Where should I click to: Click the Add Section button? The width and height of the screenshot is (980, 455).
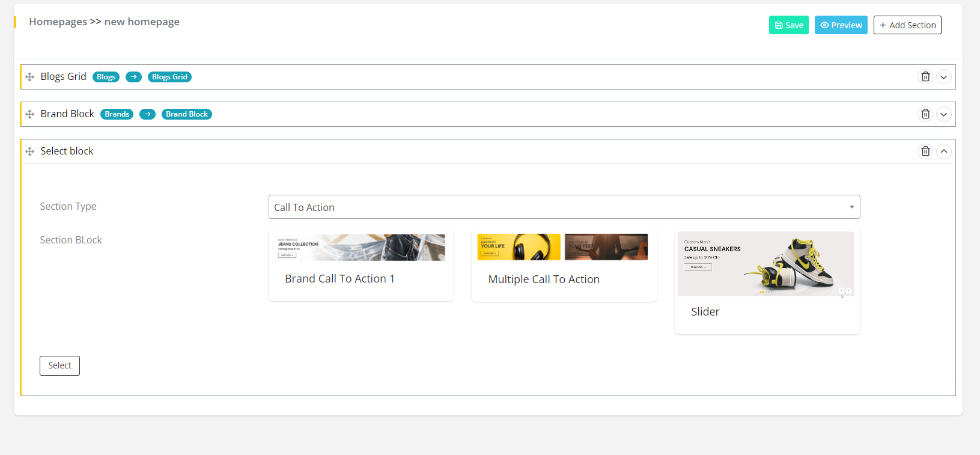pyautogui.click(x=907, y=25)
